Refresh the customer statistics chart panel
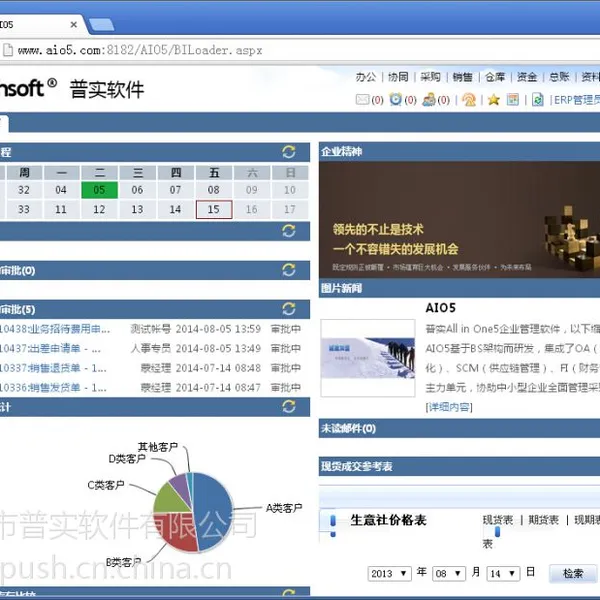This screenshot has height=600, width=600. pyautogui.click(x=289, y=406)
